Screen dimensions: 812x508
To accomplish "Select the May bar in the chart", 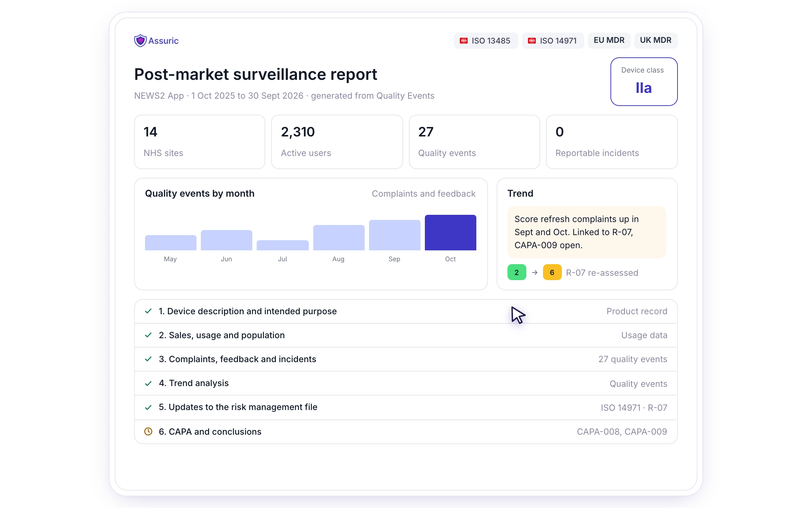I will click(171, 243).
